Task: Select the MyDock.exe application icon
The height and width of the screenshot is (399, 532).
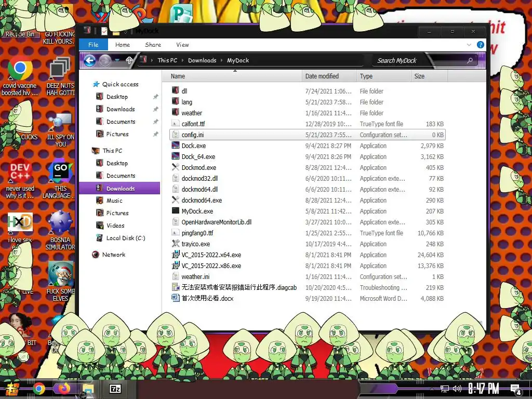Action: tap(176, 211)
